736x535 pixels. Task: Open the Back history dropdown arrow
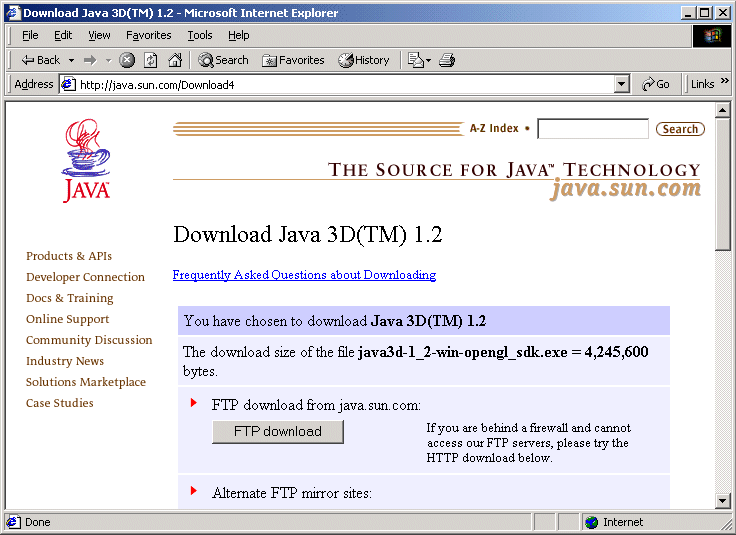pos(71,60)
